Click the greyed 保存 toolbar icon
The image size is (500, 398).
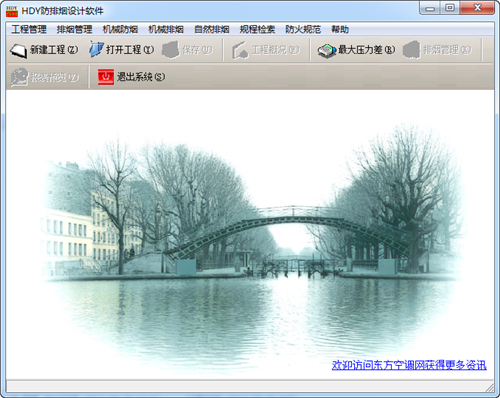point(171,50)
